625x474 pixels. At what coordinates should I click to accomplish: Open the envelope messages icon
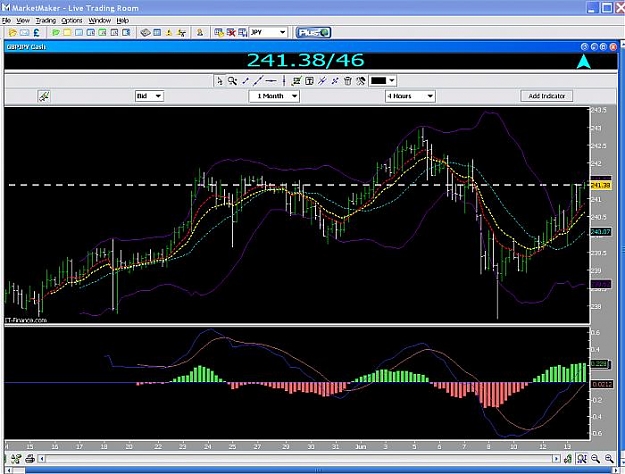[24, 33]
